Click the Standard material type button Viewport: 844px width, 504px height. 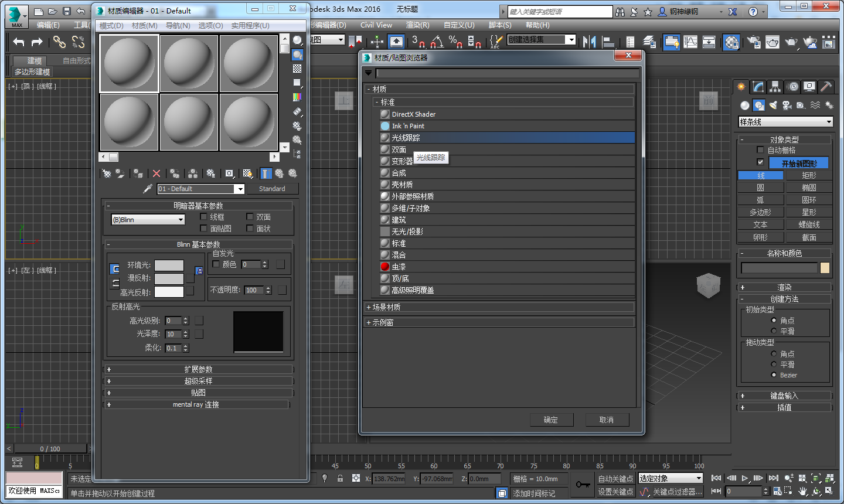[x=272, y=189]
